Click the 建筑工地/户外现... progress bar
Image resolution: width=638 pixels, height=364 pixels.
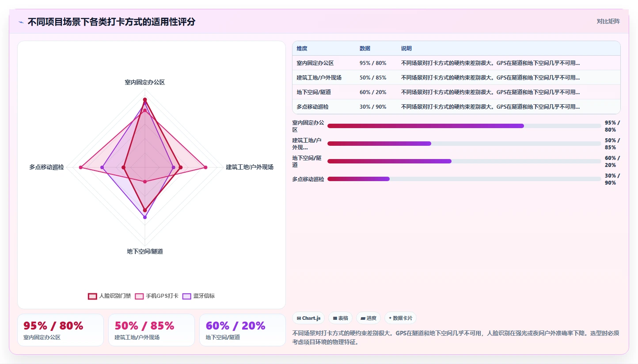464,144
